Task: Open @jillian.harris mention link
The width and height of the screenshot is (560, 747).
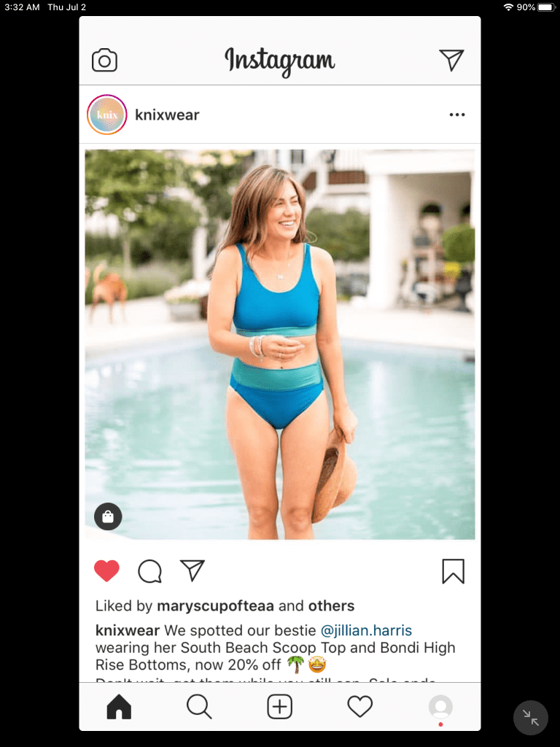Action: point(366,630)
